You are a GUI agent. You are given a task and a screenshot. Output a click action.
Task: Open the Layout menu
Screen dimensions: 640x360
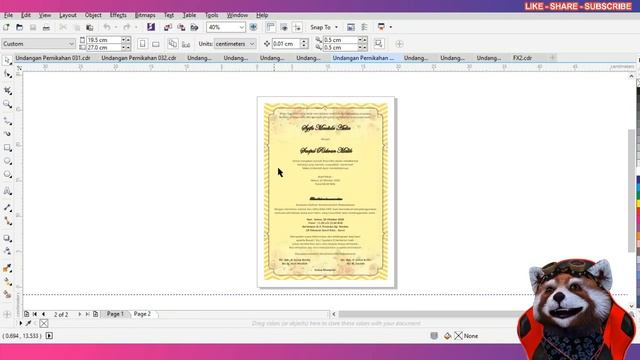(x=68, y=15)
